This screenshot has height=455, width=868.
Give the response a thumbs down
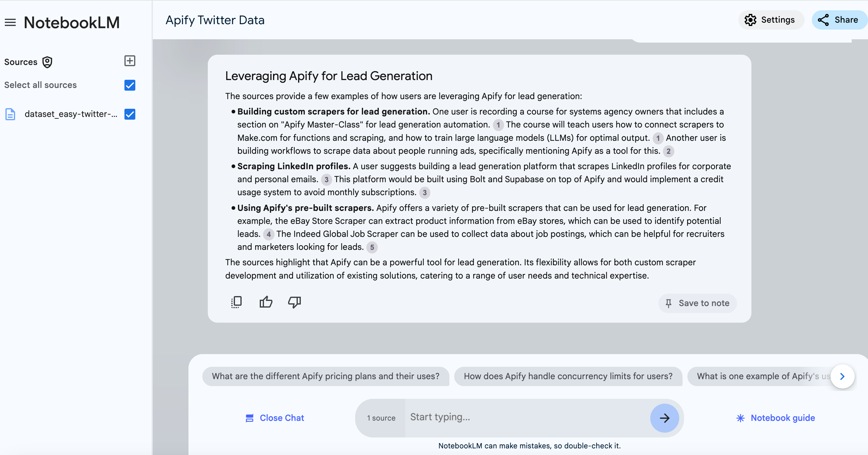(x=294, y=302)
